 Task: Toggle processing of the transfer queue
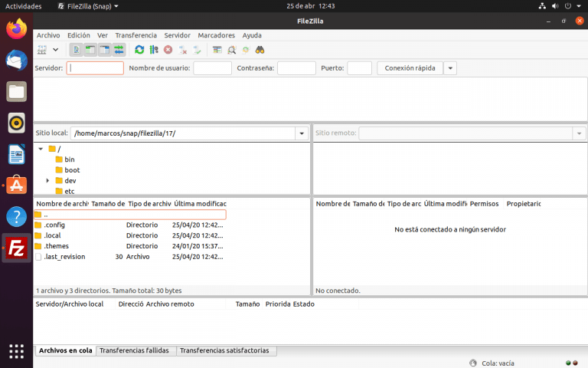point(154,50)
